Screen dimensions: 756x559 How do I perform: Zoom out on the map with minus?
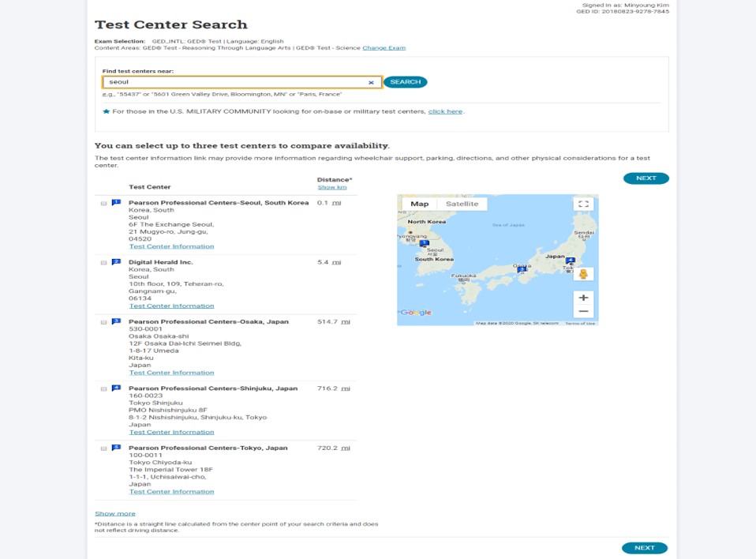(x=583, y=312)
